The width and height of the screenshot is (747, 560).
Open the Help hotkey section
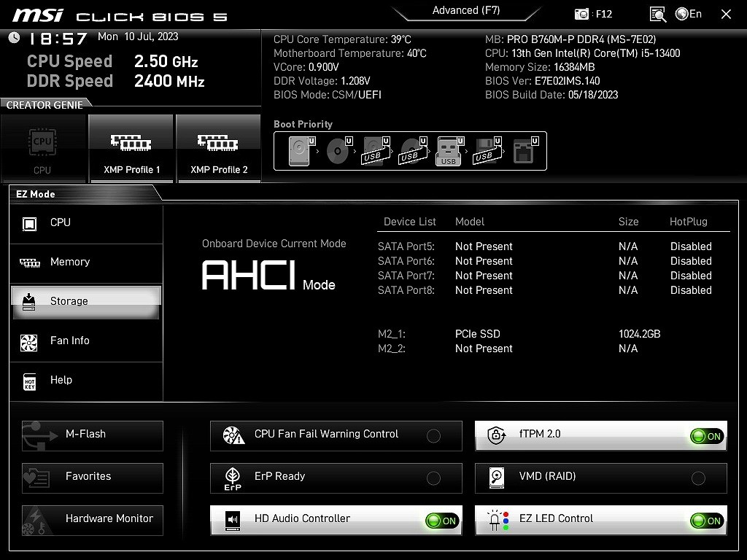[86, 381]
